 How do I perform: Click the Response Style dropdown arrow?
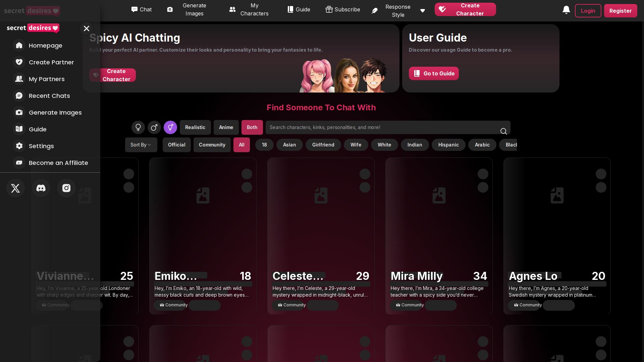coord(423,11)
